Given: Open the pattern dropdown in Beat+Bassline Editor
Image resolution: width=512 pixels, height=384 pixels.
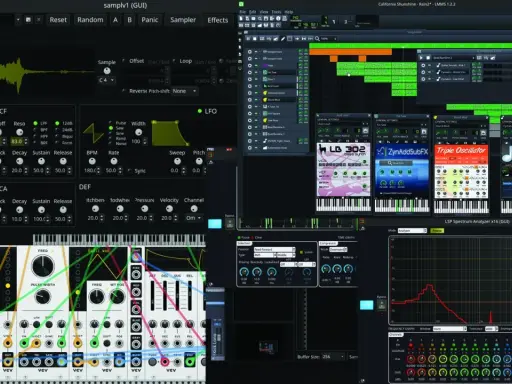Looking at the screenshot, I should (453, 58).
